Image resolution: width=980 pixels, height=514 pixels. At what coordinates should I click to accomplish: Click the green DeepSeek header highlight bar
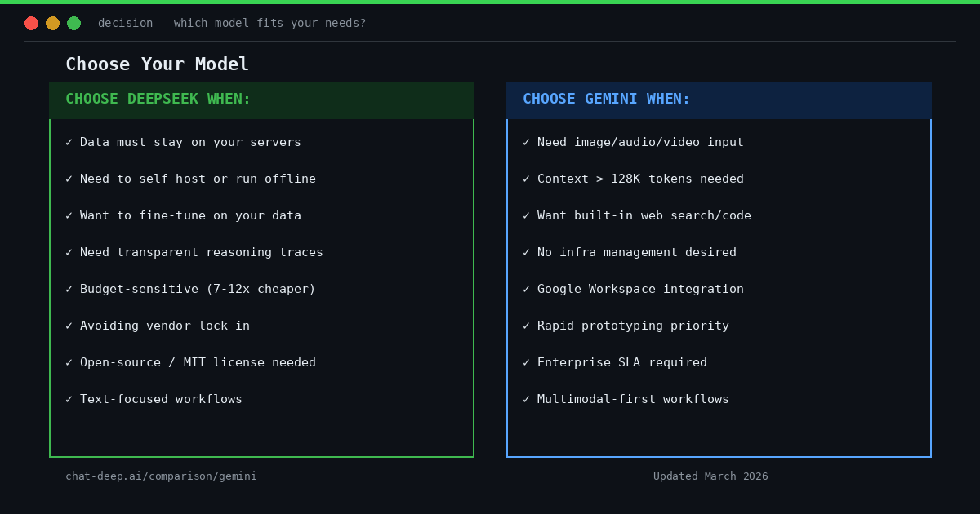click(261, 100)
